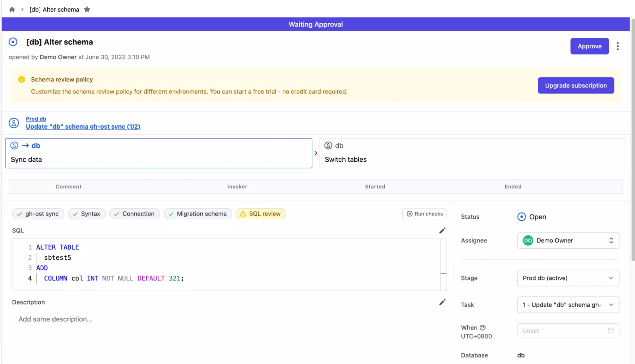Image resolution: width=635 pixels, height=364 pixels.
Task: Expand the Assignee dropdown selector
Action: click(611, 240)
